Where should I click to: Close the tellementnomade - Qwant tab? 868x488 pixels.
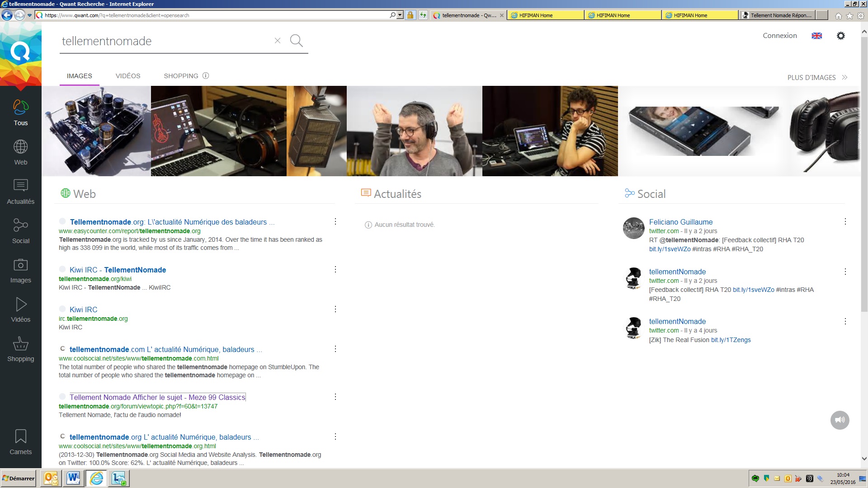click(501, 15)
